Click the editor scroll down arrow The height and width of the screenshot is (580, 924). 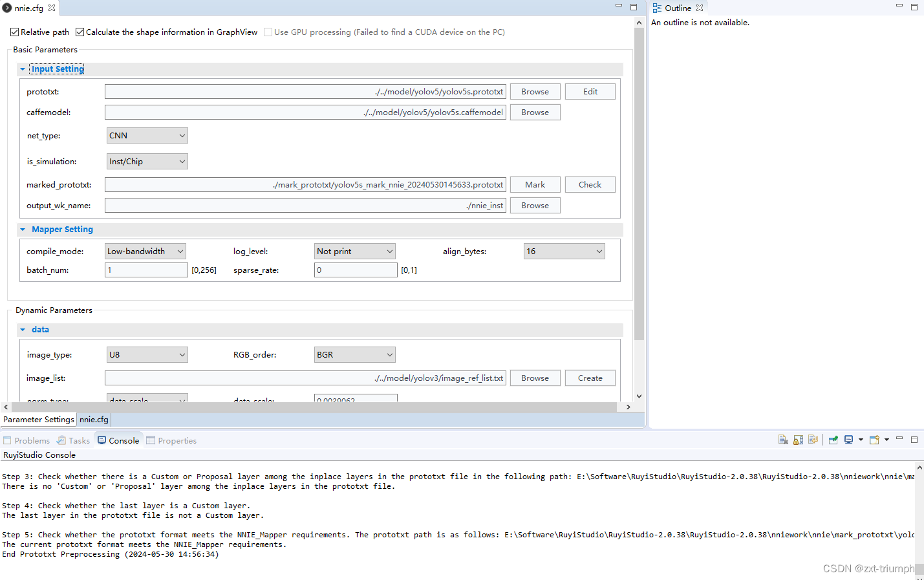(639, 396)
